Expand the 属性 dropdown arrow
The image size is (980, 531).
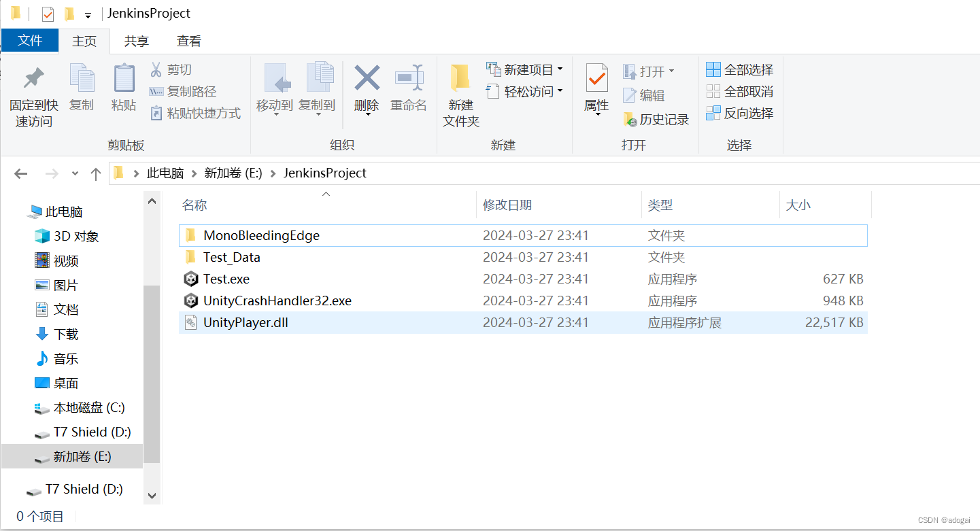tap(597, 114)
